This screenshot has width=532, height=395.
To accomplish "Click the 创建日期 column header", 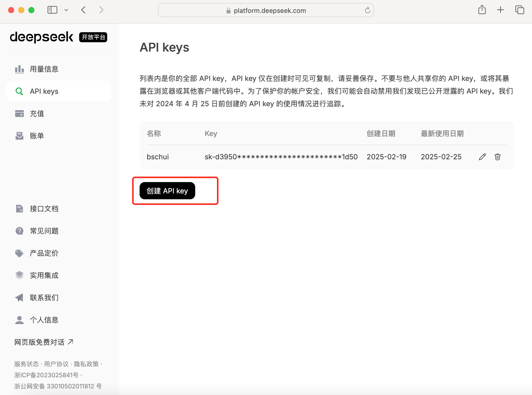I will point(381,134).
